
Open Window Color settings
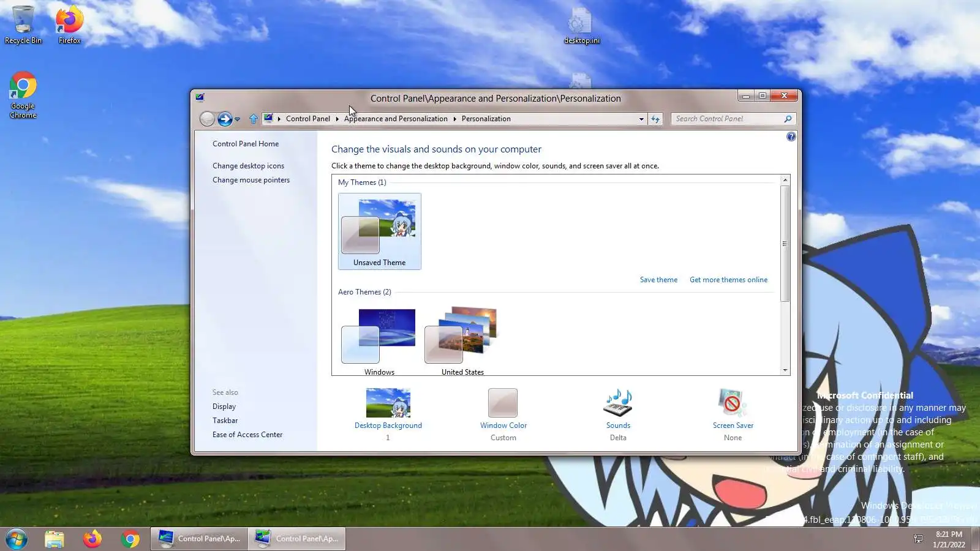tap(503, 414)
